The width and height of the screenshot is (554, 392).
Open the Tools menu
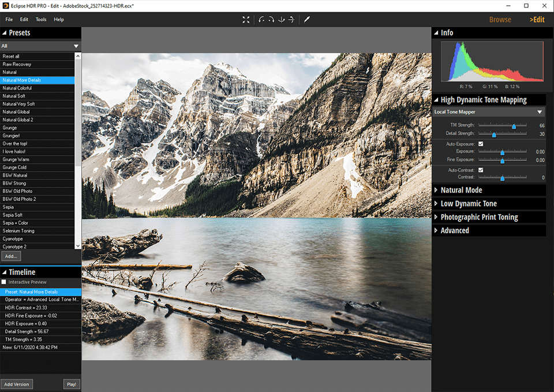click(x=40, y=19)
